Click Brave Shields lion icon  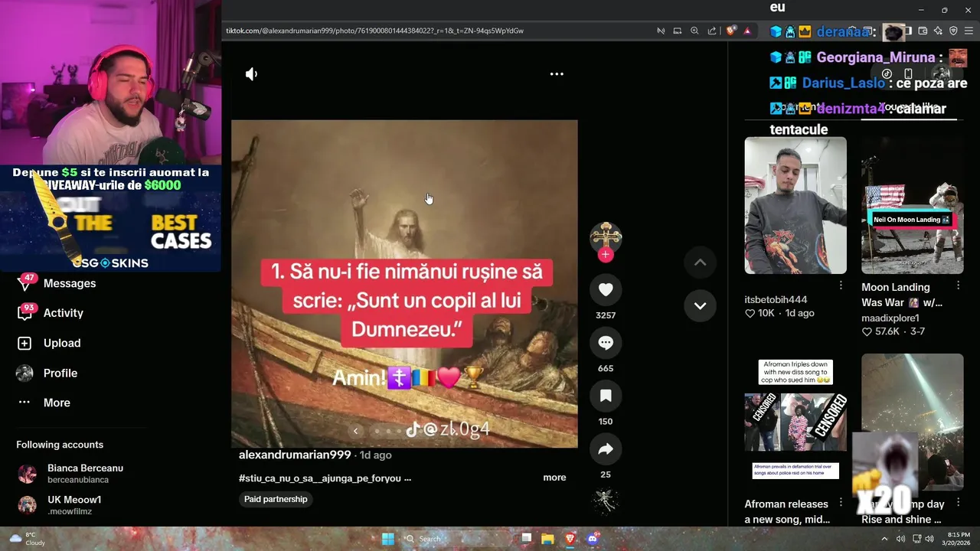[x=730, y=31]
